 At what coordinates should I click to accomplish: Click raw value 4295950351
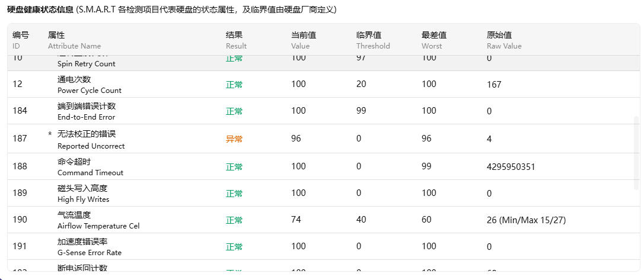[x=511, y=167]
